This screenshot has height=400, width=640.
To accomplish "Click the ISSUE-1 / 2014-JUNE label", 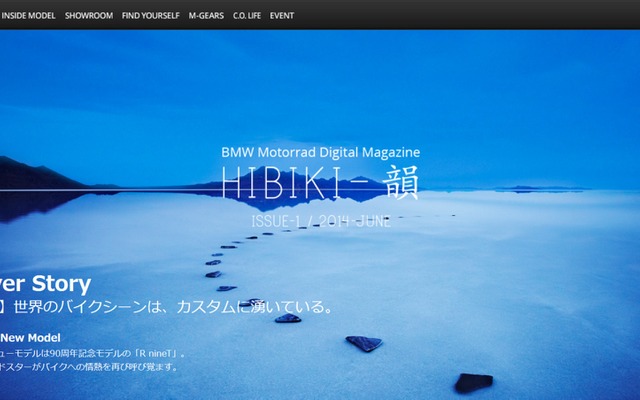I will tap(321, 221).
